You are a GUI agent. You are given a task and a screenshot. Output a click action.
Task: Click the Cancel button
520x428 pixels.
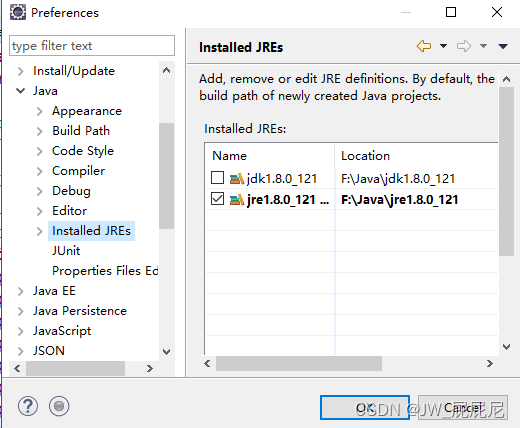pos(463,407)
